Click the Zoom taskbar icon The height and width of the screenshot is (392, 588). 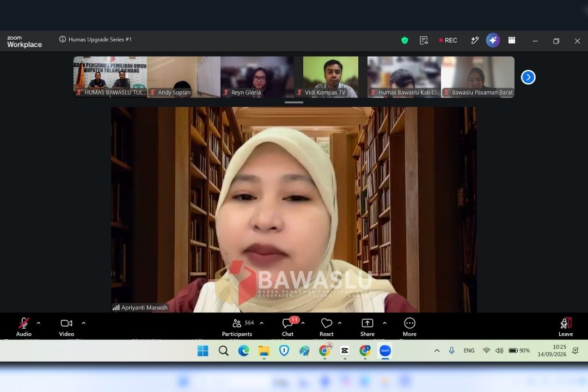pos(385,351)
